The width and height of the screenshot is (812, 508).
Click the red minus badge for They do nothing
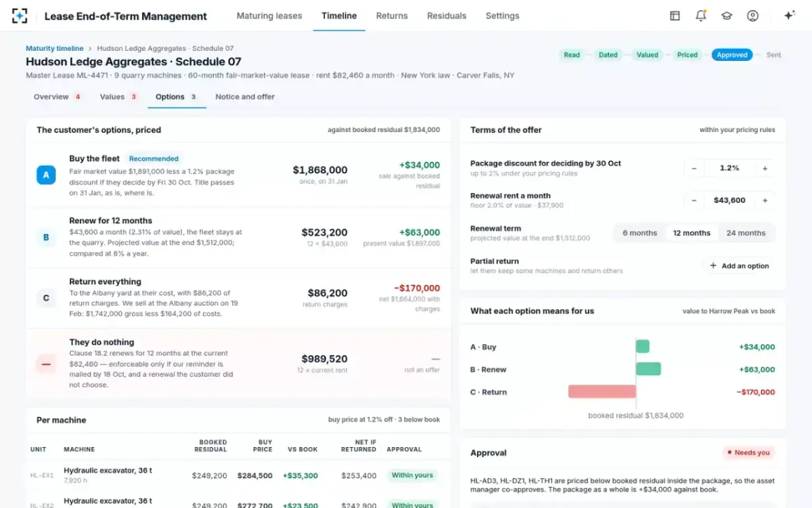click(46, 364)
